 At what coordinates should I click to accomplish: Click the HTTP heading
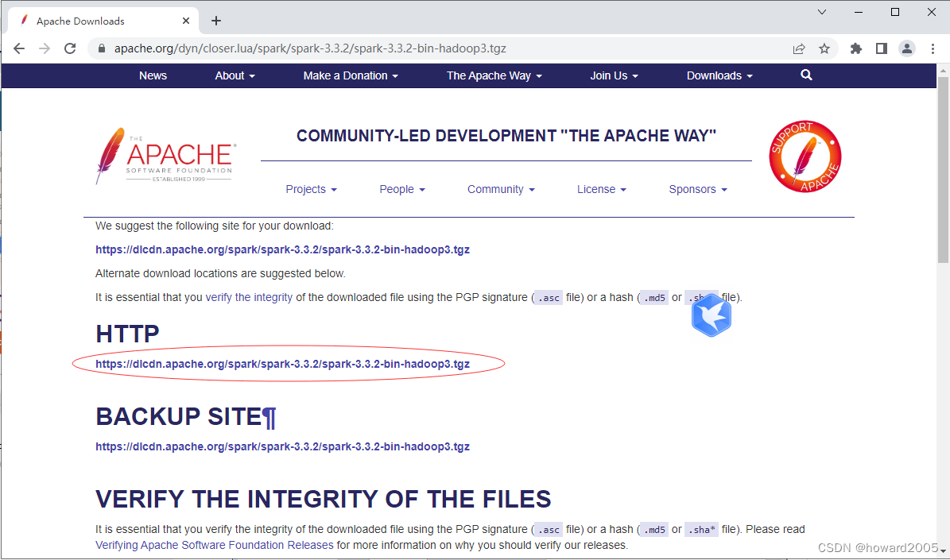127,334
